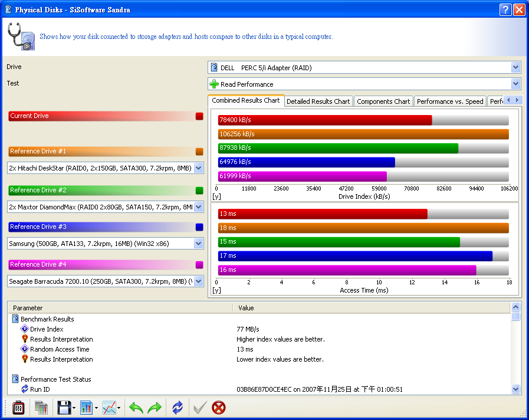Image resolution: width=529 pixels, height=420 pixels.
Task: Open the Test type dropdown
Action: tap(515, 84)
